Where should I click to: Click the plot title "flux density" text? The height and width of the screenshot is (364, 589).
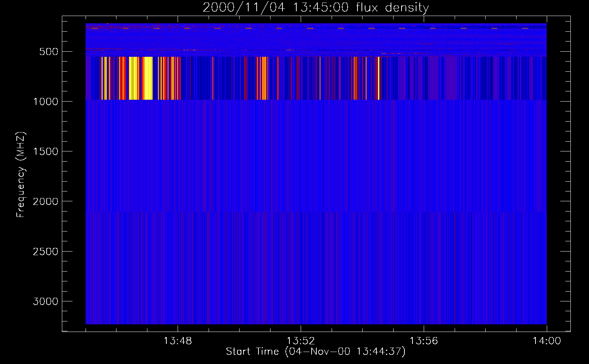pos(392,7)
